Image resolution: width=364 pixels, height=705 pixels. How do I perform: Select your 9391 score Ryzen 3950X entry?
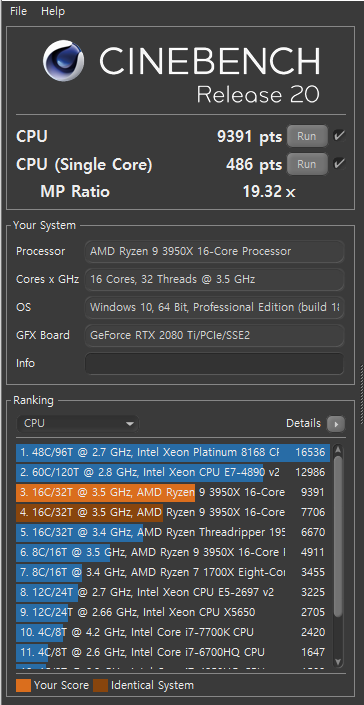[x=173, y=492]
